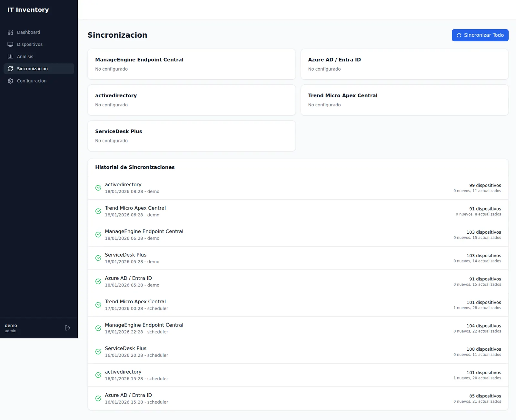Viewport: 516px width, 420px height.
Task: Click the demo username in sidebar footer
Action: [x=11, y=326]
